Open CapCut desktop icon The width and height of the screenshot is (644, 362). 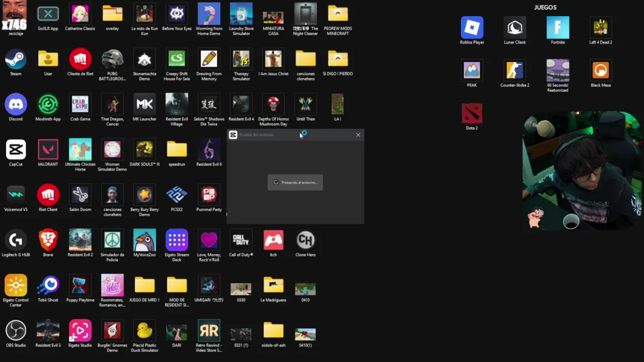click(16, 150)
